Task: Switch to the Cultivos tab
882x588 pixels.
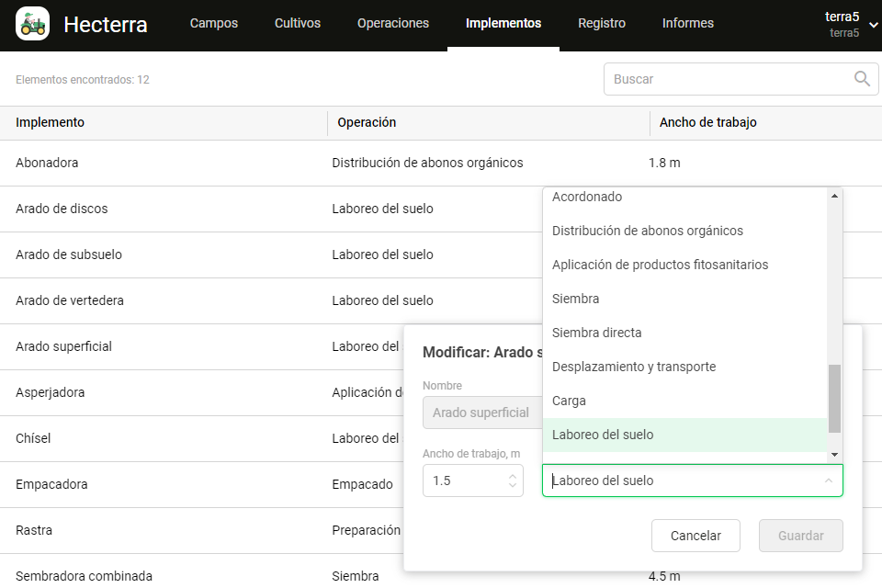Action: (298, 24)
